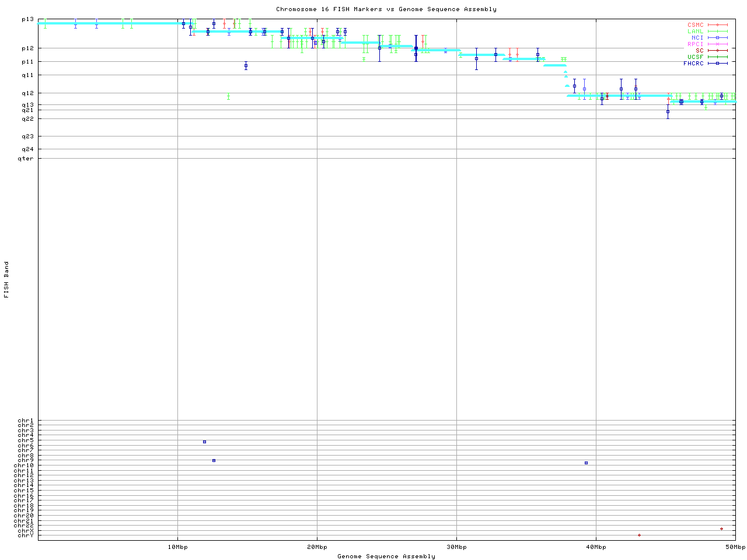Click the FHCRC legend marker sample
Screen dimensions: 747x560
pos(718,63)
